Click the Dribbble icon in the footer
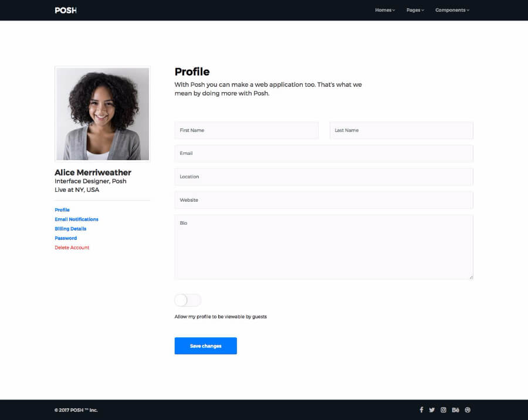This screenshot has height=420, width=528. click(468, 410)
